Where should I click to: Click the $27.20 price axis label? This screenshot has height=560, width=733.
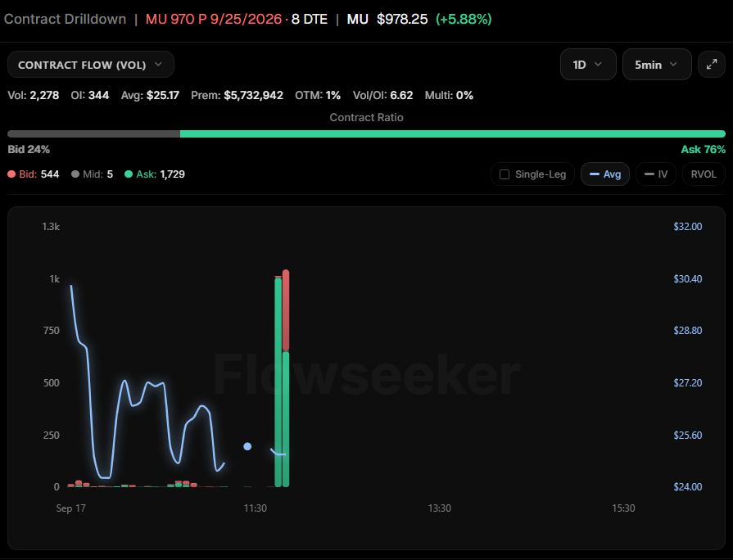pyautogui.click(x=688, y=383)
